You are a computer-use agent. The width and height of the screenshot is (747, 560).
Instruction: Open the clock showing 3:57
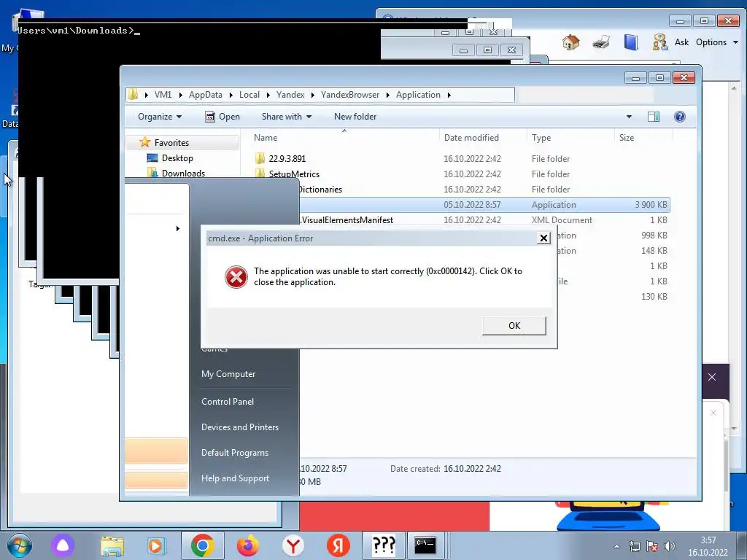[708, 546]
